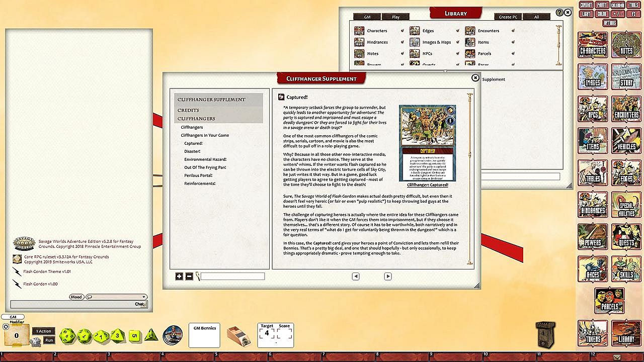The image size is (644, 362).
Task: Click the Edges icon in Library window
Action: click(415, 31)
